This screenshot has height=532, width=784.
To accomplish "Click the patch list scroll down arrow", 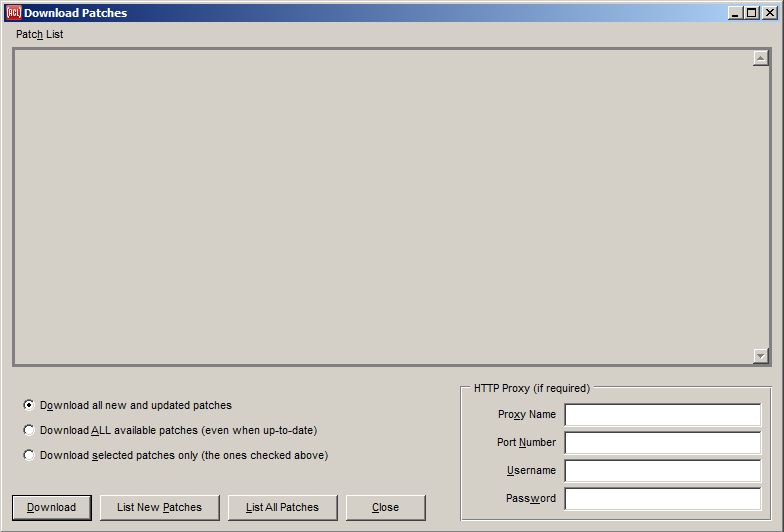I will pyautogui.click(x=760, y=356).
